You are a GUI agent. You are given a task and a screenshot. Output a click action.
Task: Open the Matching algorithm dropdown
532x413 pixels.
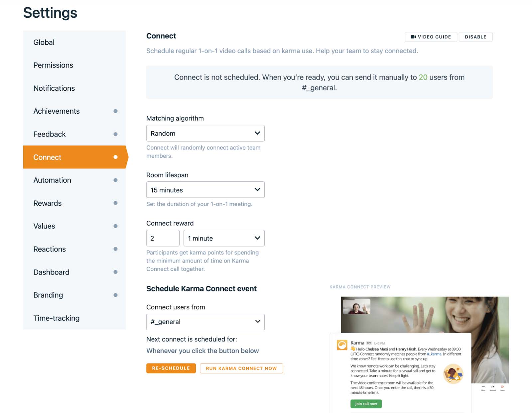coord(205,133)
